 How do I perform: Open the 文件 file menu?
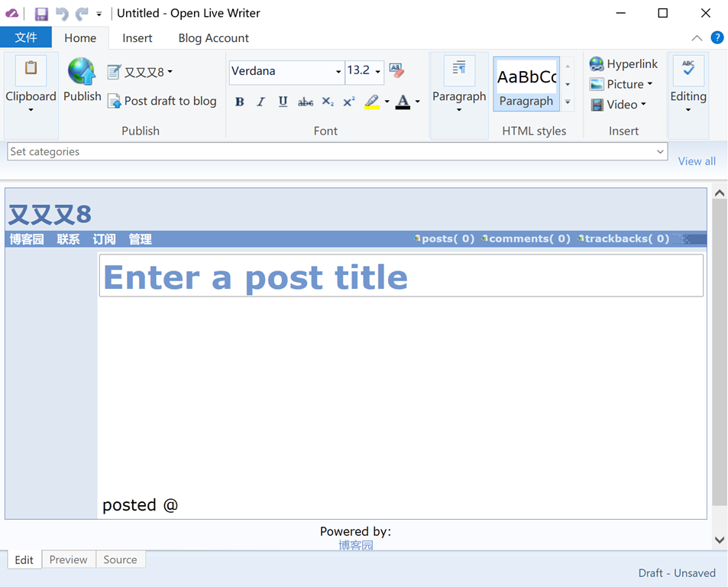(x=26, y=37)
